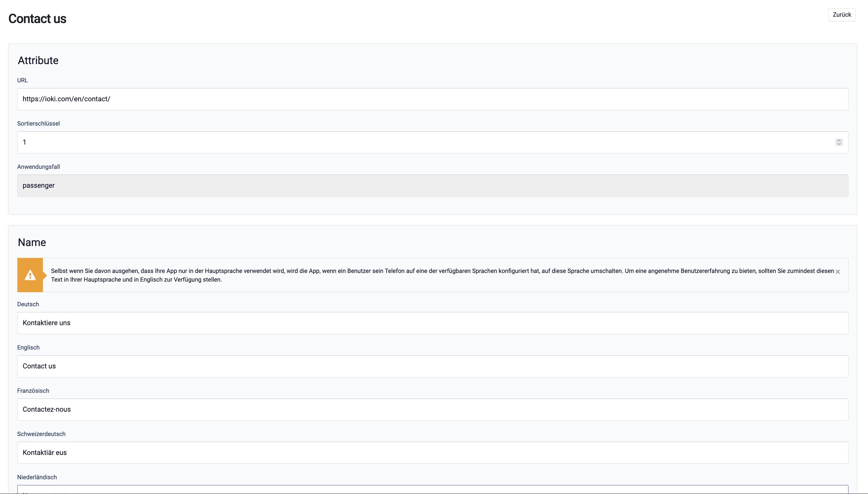Image resolution: width=868 pixels, height=494 pixels.
Task: Click the Schweizerdeutsch Kontaktiär eus field
Action: pos(432,453)
